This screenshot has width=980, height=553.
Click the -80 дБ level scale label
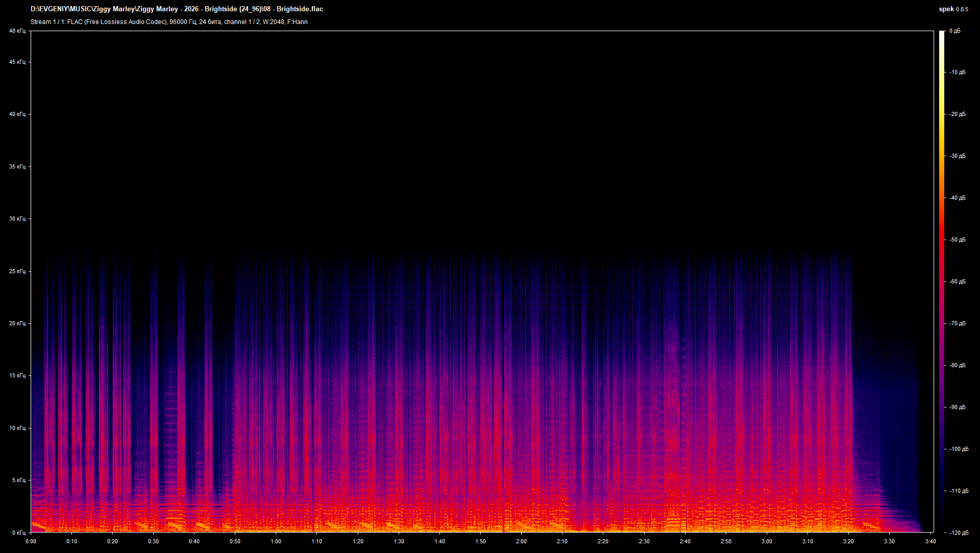click(x=958, y=366)
